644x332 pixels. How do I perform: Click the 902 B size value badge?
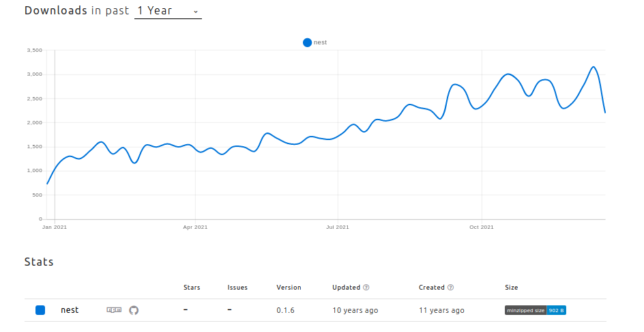[557, 310]
